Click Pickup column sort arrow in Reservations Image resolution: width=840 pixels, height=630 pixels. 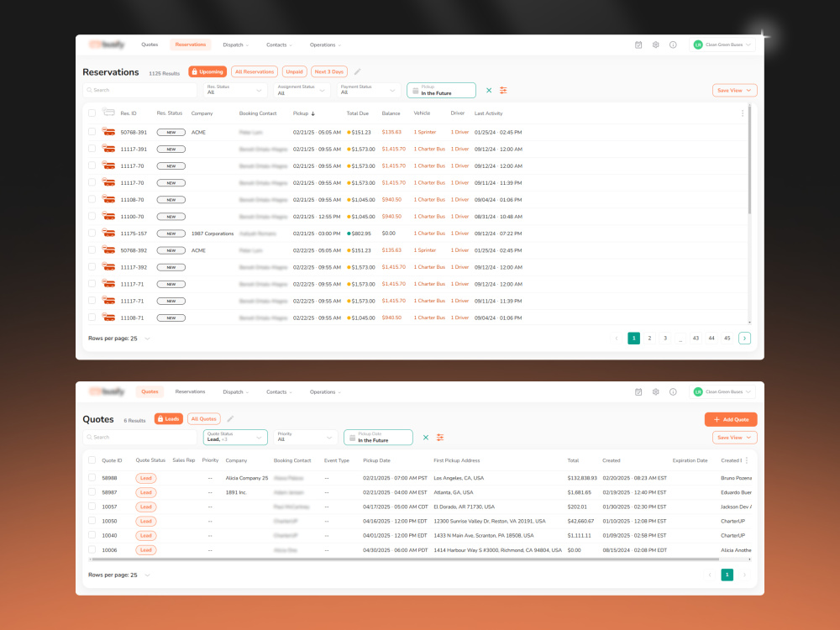tap(312, 113)
